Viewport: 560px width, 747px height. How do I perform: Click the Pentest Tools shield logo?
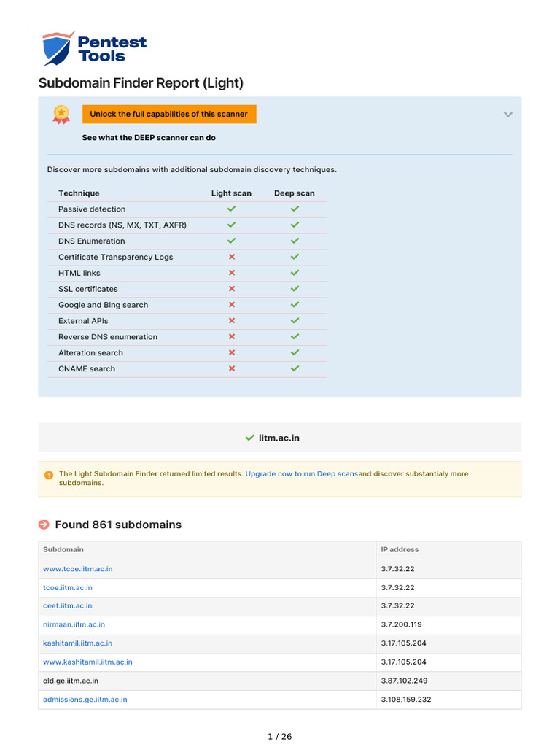point(58,48)
